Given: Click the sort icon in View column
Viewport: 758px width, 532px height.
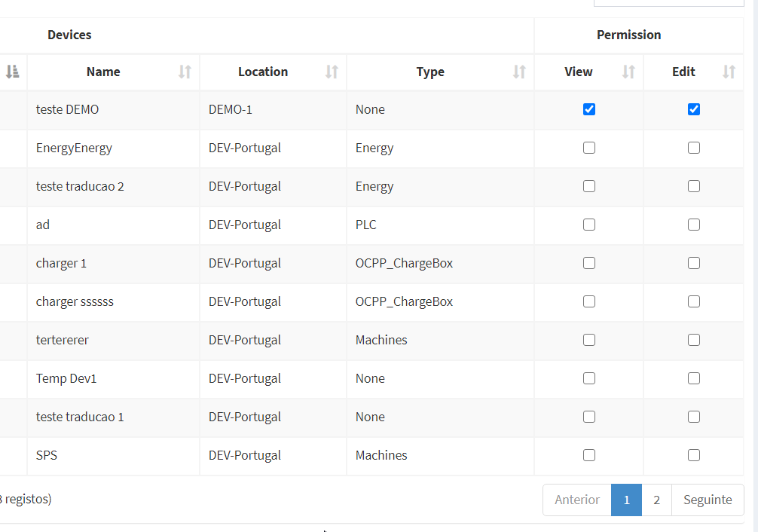Looking at the screenshot, I should pos(628,72).
